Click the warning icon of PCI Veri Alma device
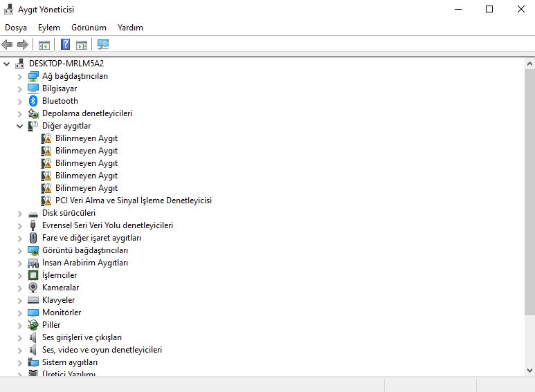 pyautogui.click(x=46, y=200)
